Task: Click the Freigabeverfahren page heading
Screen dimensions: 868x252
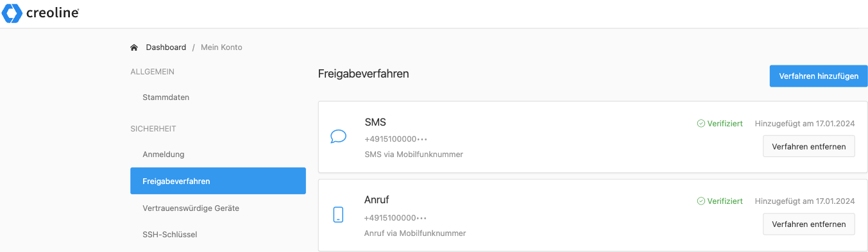Action: point(364,74)
